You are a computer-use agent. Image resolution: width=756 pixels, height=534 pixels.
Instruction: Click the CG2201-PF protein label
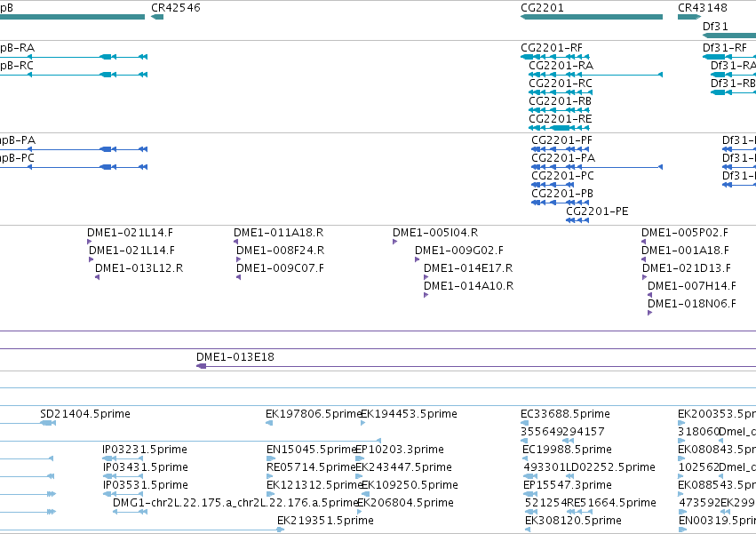pos(561,140)
